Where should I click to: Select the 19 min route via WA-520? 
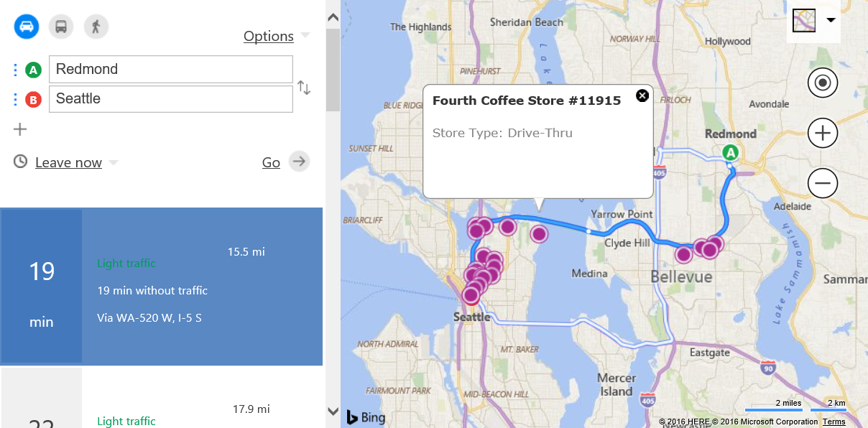point(162,286)
